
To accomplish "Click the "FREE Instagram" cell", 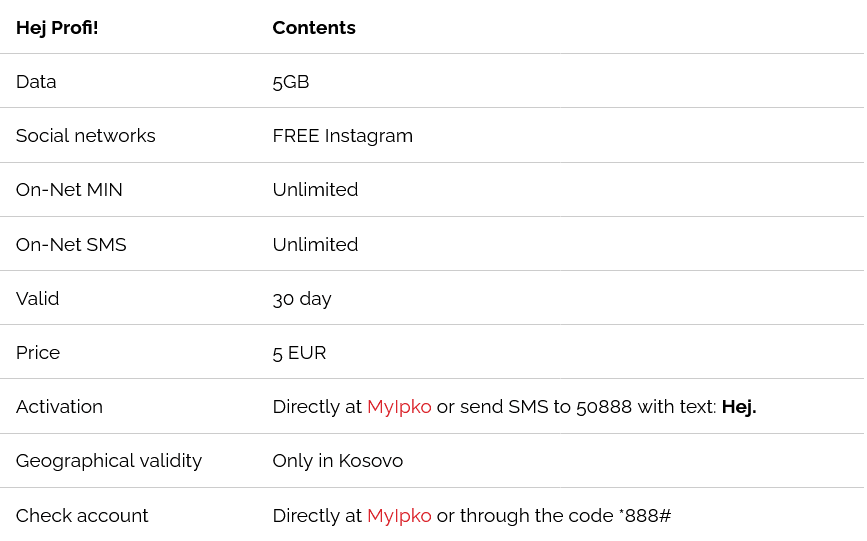I will click(x=342, y=136).
